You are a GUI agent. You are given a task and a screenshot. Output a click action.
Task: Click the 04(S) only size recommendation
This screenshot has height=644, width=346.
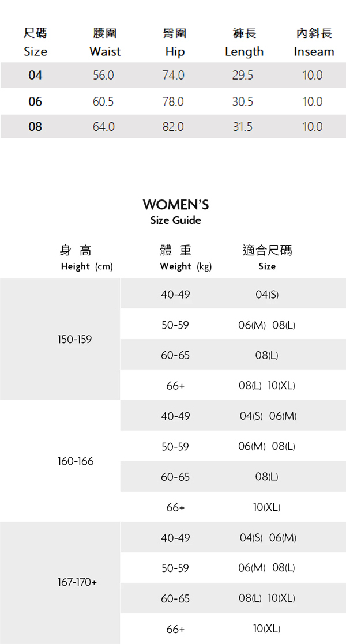pos(267,295)
